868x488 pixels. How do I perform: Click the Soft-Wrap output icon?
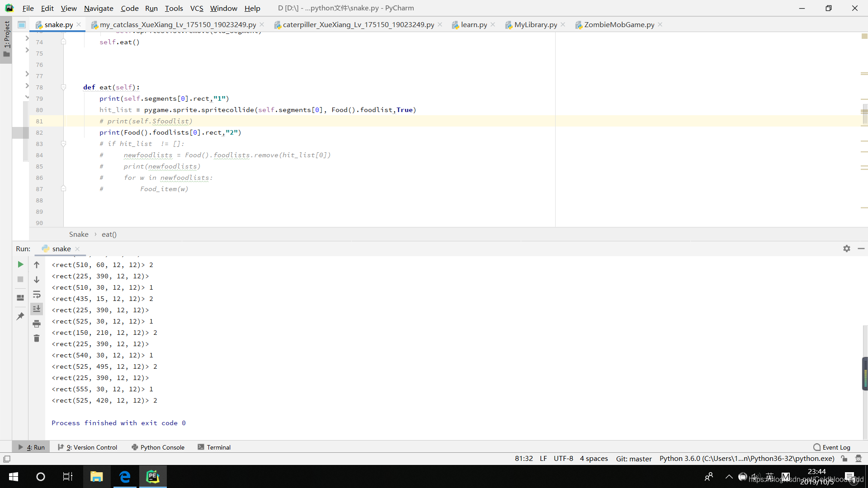(x=37, y=295)
